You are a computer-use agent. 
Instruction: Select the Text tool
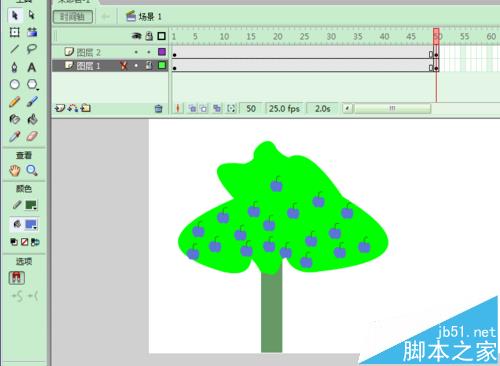(x=32, y=67)
